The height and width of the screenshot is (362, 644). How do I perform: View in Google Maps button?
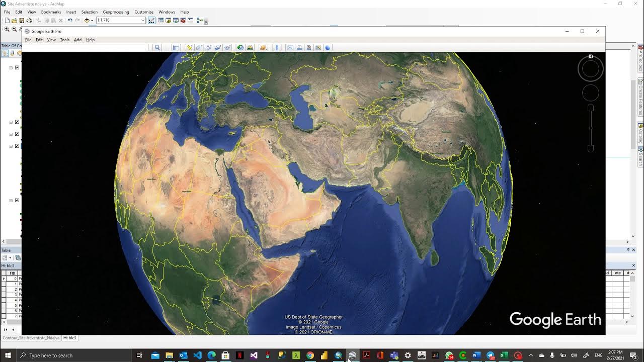(318, 48)
